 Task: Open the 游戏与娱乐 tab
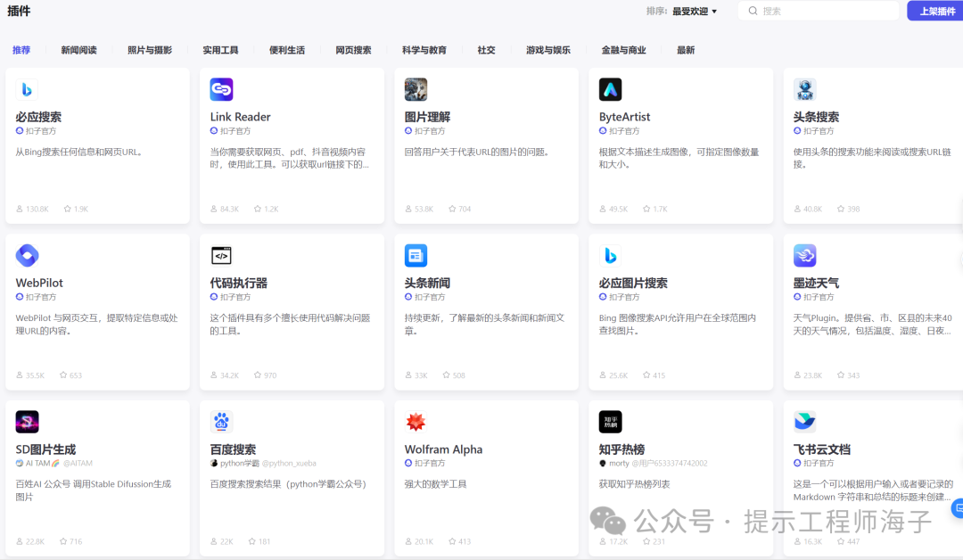point(548,50)
